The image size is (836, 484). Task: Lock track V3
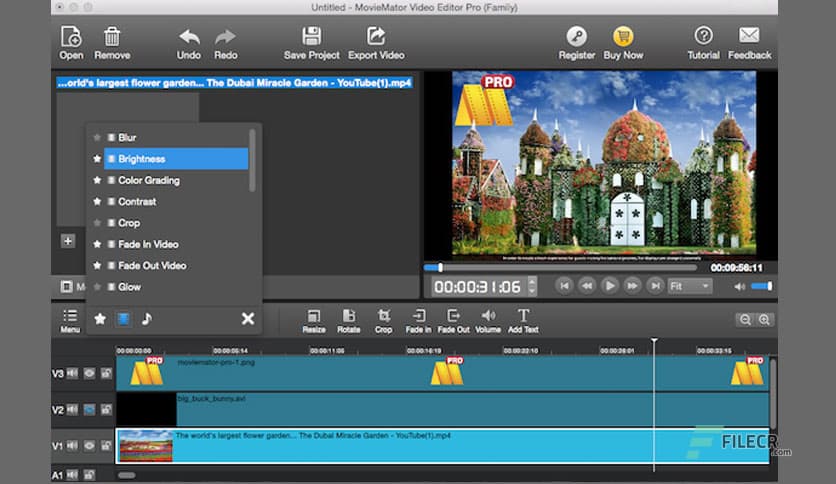pyautogui.click(x=106, y=373)
